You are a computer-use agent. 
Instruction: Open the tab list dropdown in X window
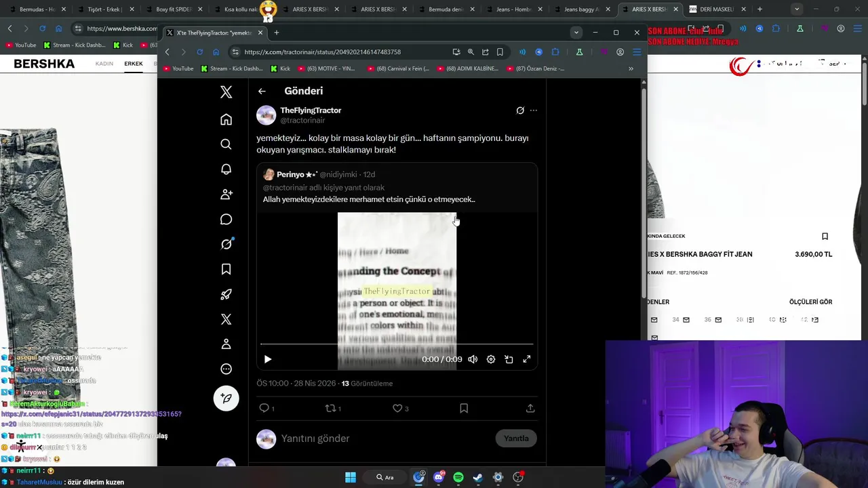point(576,33)
